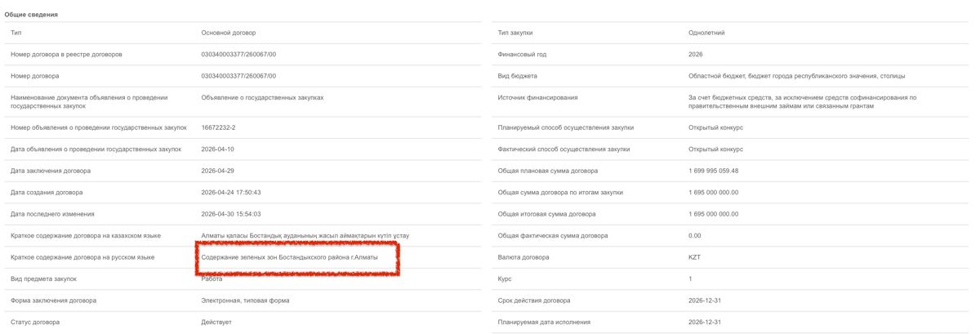Viewport: 980px width, 334px height.
Task: Click the contract number 030340003377/260067/00 in registry row
Action: (x=238, y=54)
